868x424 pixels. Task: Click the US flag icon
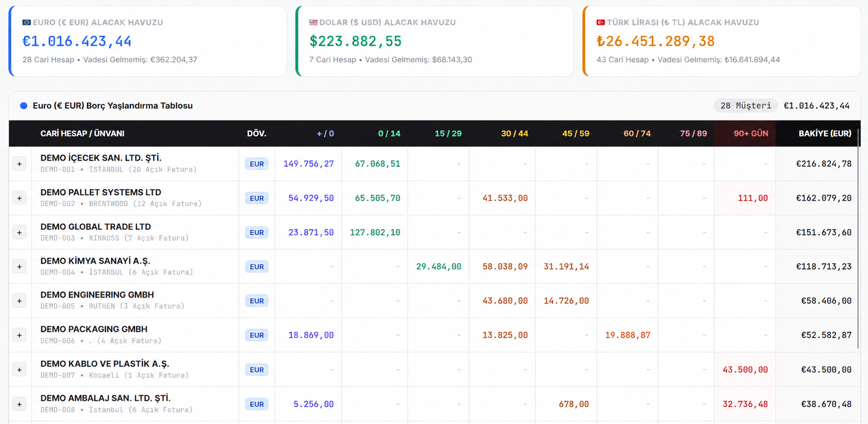pyautogui.click(x=313, y=22)
